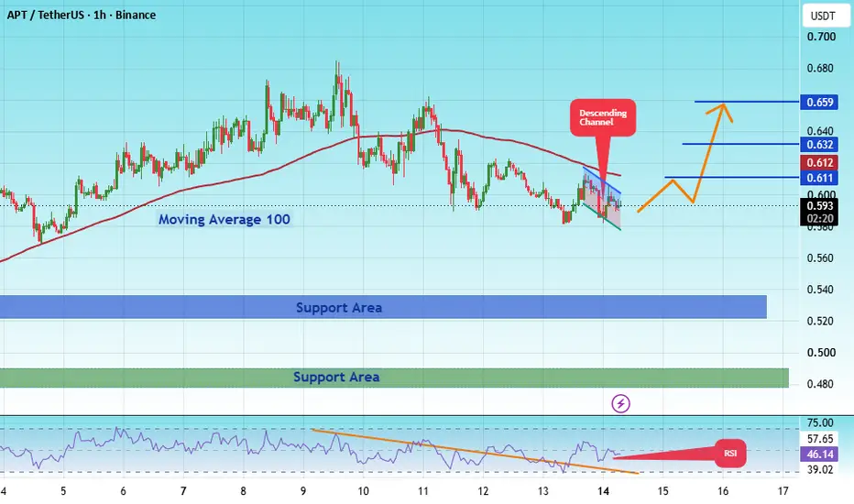The image size is (854, 504).
Task: Select the orange RSI trendline
Action: coord(475,452)
